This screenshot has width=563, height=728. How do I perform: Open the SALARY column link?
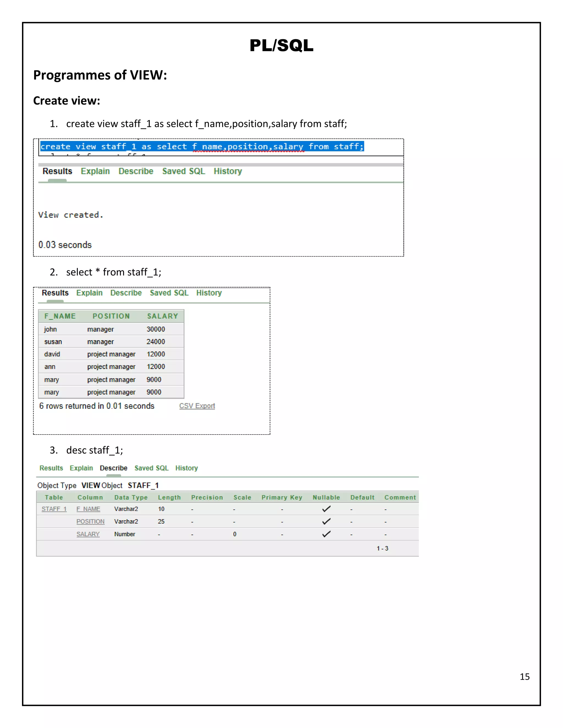[x=88, y=534]
